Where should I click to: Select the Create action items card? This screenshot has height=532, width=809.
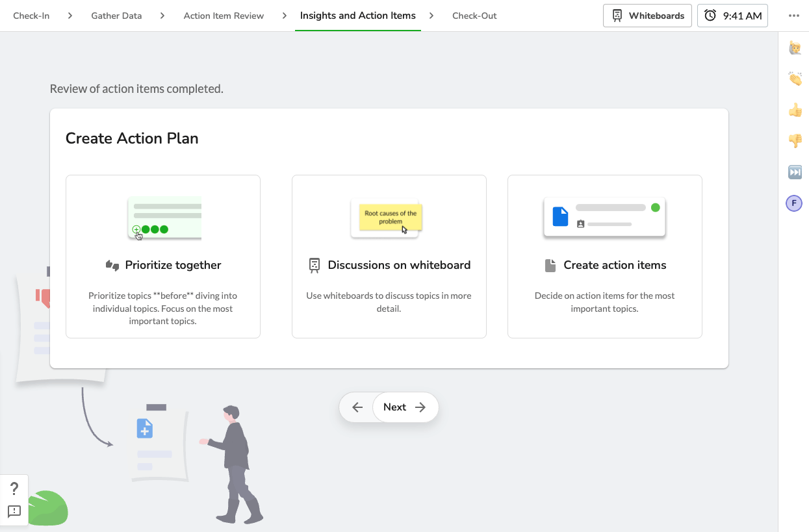click(x=604, y=257)
